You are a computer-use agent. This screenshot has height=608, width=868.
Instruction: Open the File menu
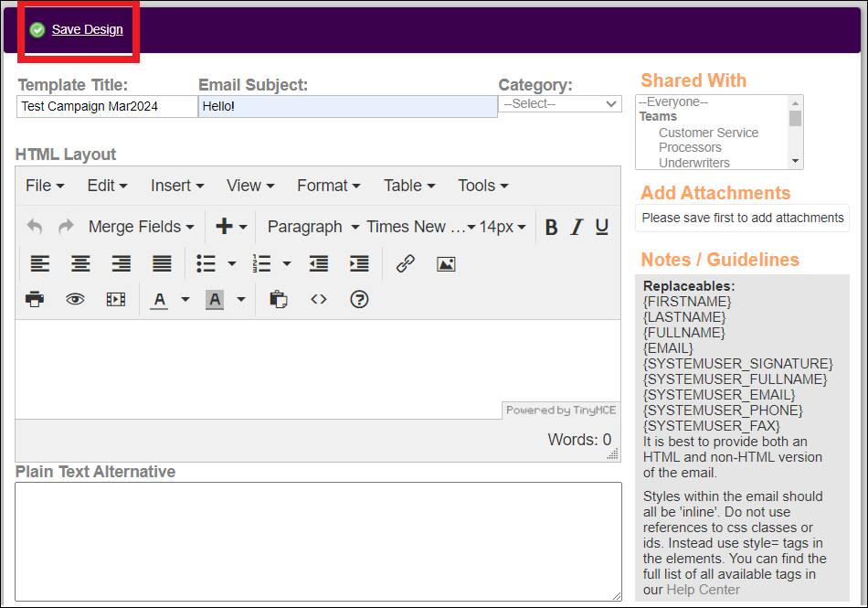[44, 186]
